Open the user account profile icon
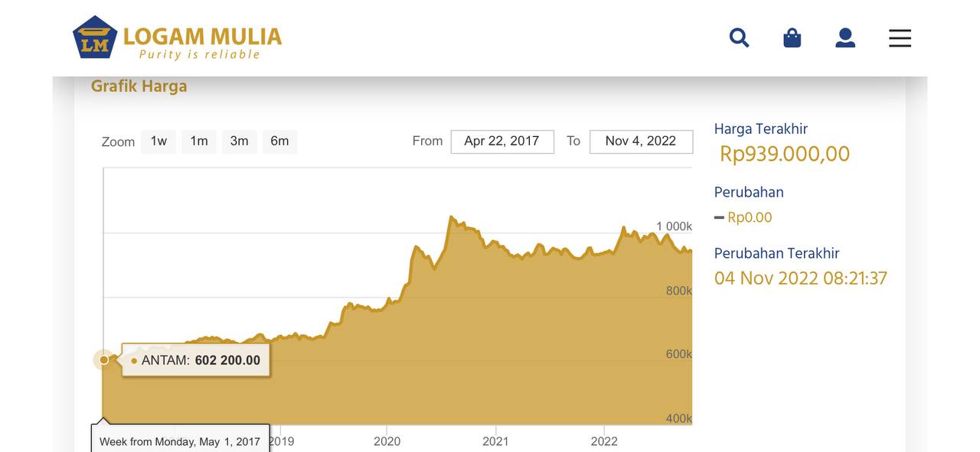This screenshot has height=452, width=980. click(x=845, y=37)
